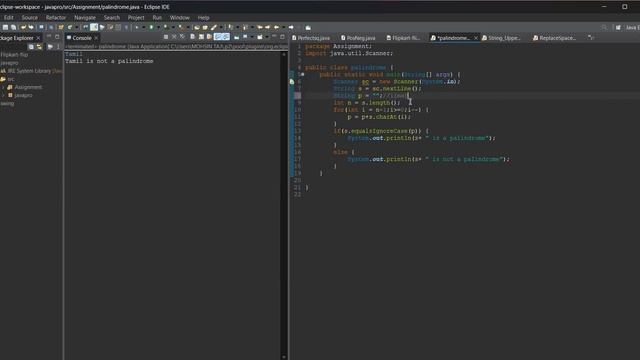
Task: Open the Edit menu
Action: pyautogui.click(x=9, y=18)
